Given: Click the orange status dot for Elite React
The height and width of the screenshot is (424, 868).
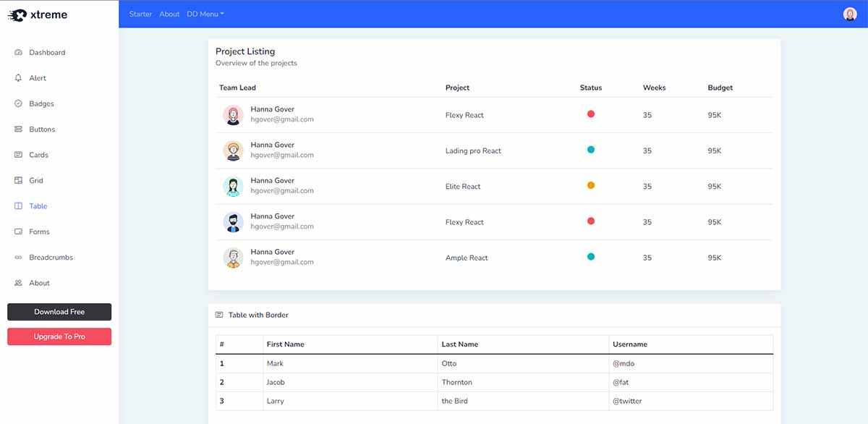Looking at the screenshot, I should pos(591,185).
